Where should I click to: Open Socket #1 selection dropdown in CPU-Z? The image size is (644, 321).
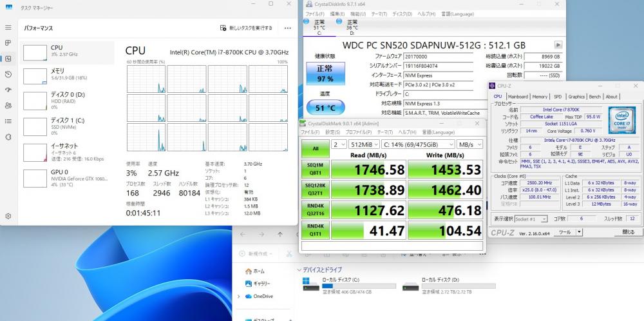531,219
